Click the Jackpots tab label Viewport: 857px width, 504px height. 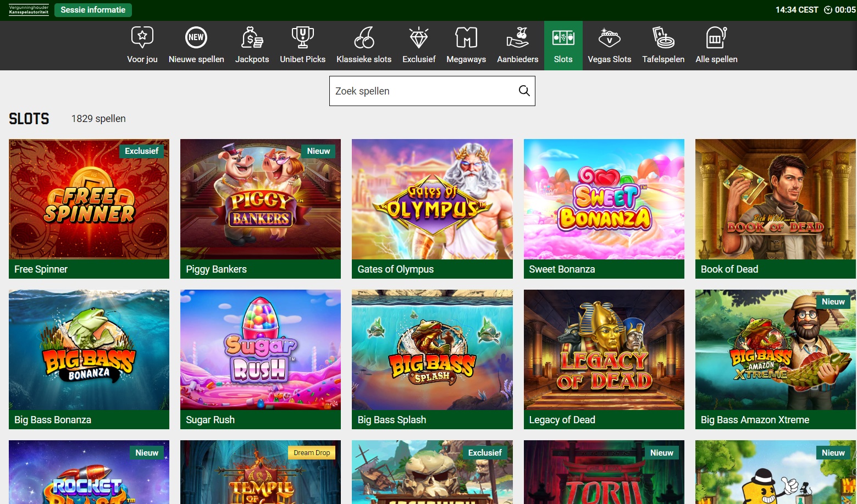tap(252, 59)
